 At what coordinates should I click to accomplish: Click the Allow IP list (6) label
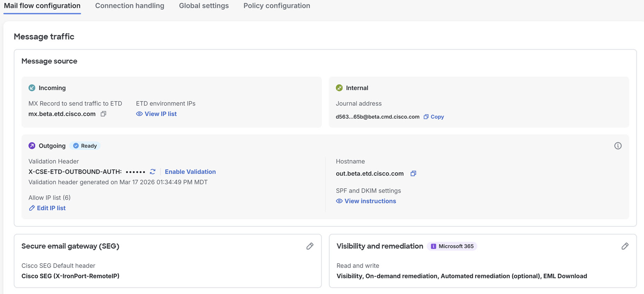coord(49,197)
